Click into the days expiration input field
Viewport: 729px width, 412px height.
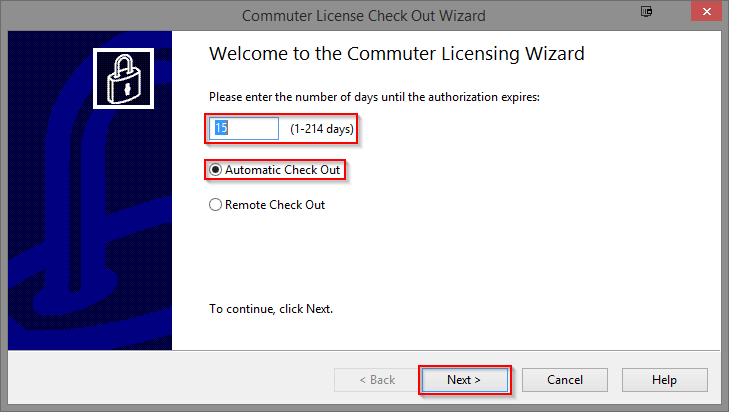(244, 128)
